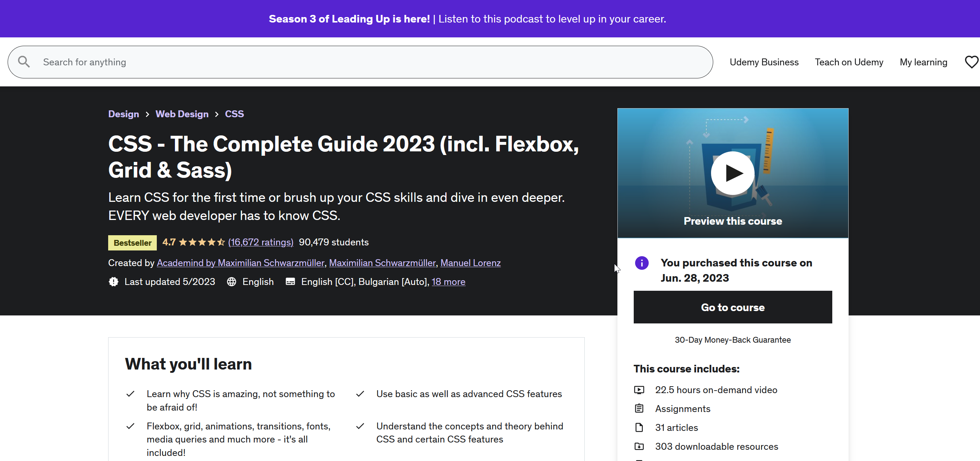This screenshot has width=980, height=461.
Task: Click the purple info icon
Action: pyautogui.click(x=641, y=263)
